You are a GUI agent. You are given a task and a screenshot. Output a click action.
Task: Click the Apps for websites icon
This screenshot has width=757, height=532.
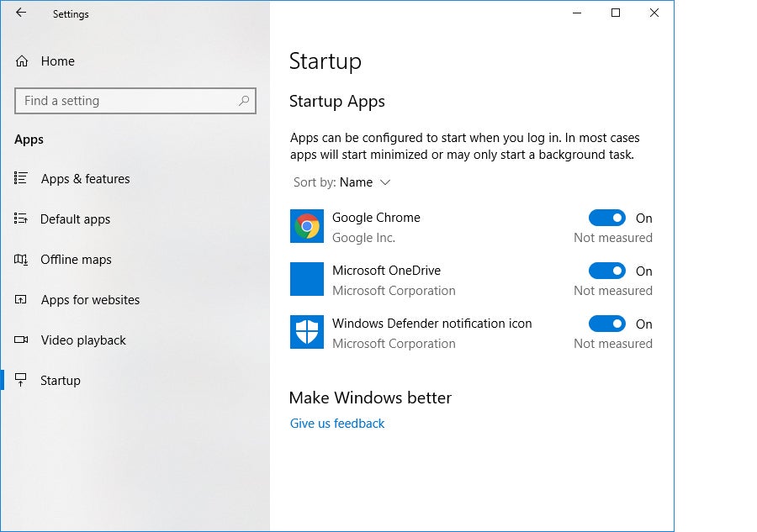tap(21, 299)
